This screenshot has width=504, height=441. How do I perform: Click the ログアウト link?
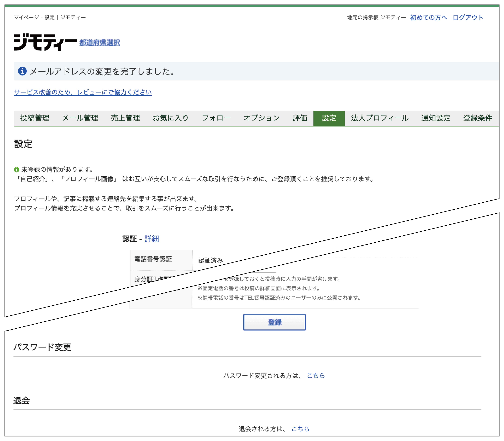pyautogui.click(x=468, y=17)
